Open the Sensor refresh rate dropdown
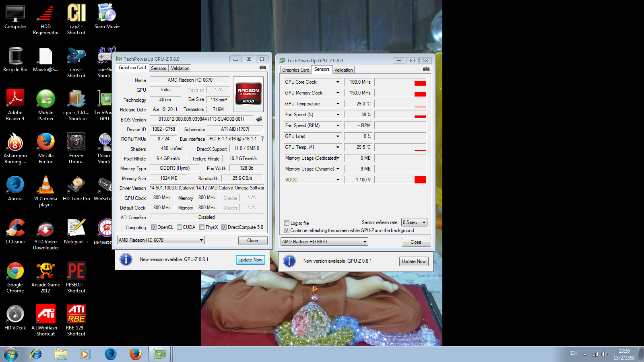 click(x=414, y=222)
